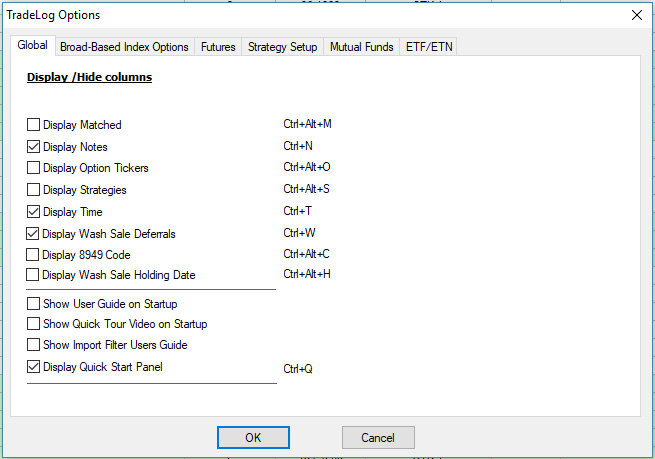Viewport: 655px width, 459px height.
Task: Click the Display /Hide columns heading
Action: pos(89,77)
